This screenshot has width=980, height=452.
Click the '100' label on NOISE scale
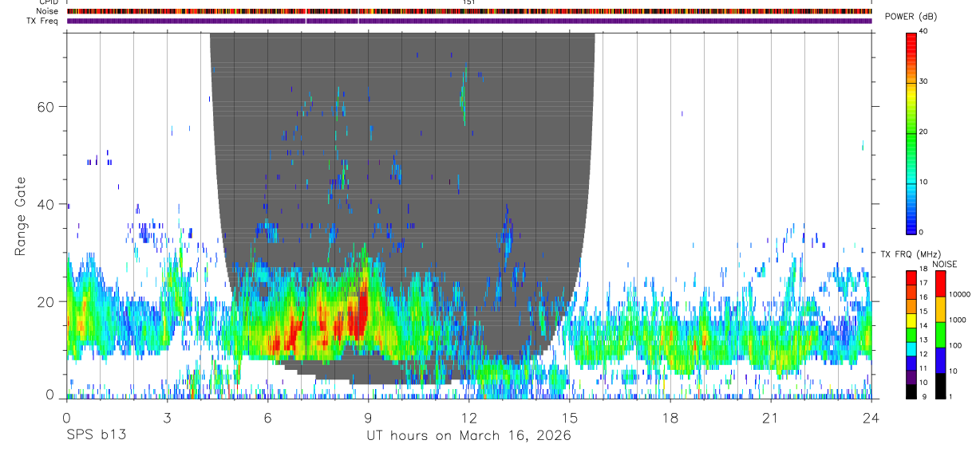coord(956,345)
